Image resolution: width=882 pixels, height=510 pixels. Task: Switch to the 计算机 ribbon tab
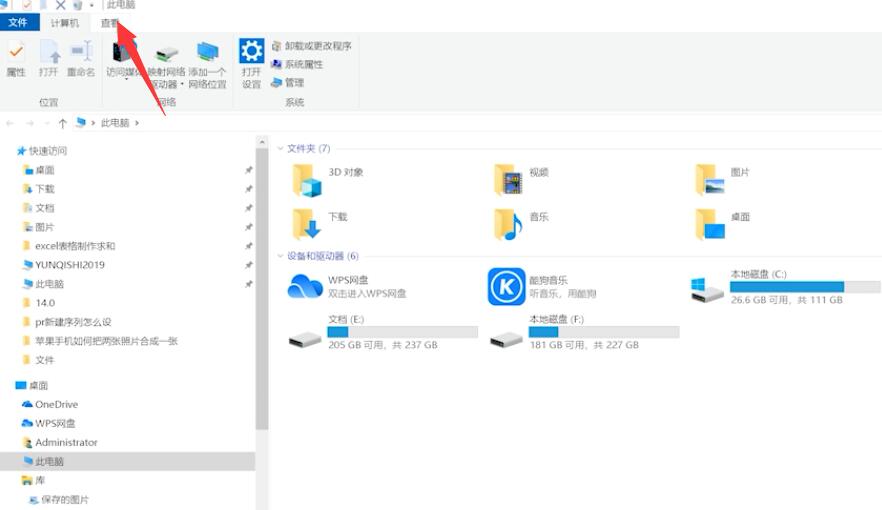(65, 23)
